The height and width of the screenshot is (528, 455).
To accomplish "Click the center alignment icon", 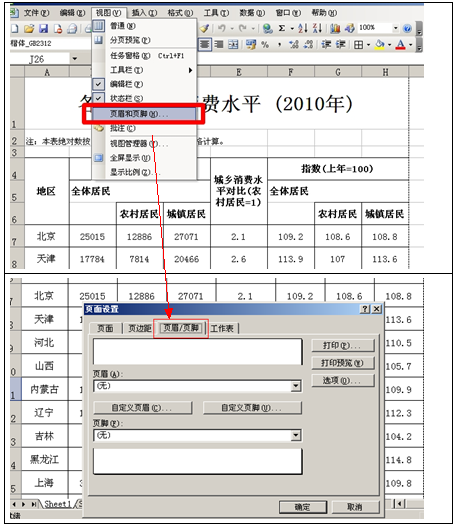I will point(204,44).
